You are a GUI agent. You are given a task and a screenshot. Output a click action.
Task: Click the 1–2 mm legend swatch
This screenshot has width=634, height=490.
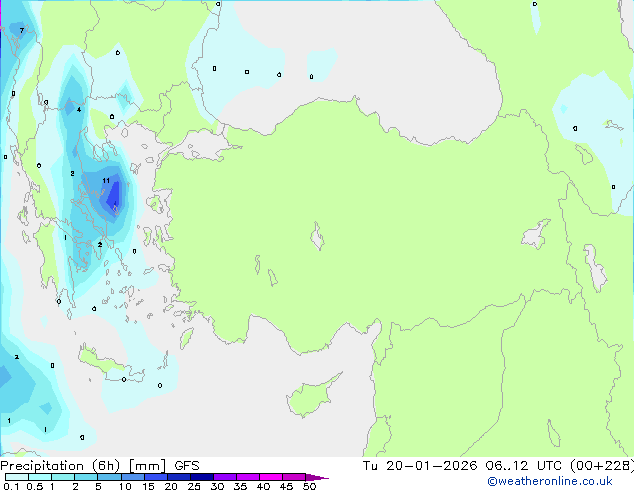coord(63,477)
